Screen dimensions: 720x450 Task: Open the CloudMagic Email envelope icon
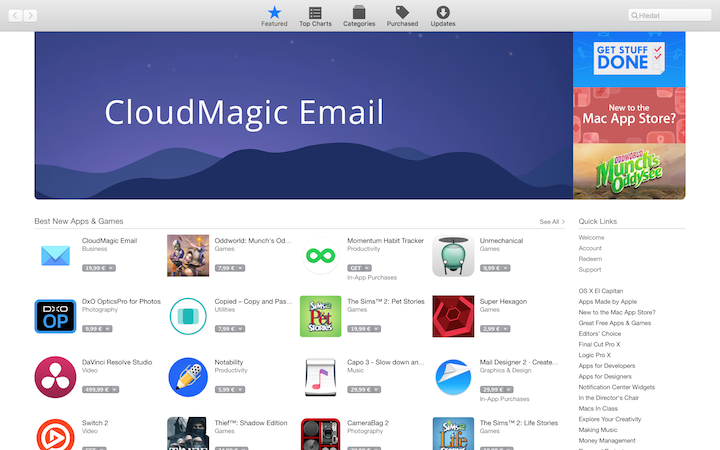[x=55, y=256]
